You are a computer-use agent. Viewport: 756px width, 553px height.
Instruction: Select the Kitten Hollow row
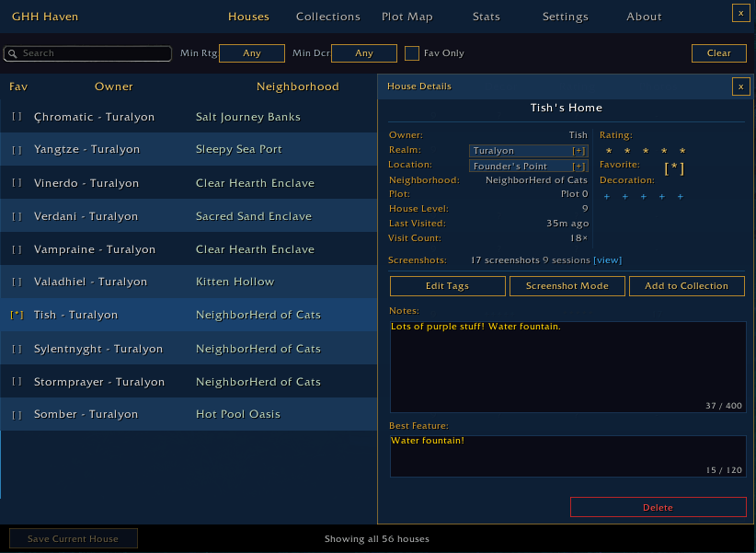[x=189, y=282]
